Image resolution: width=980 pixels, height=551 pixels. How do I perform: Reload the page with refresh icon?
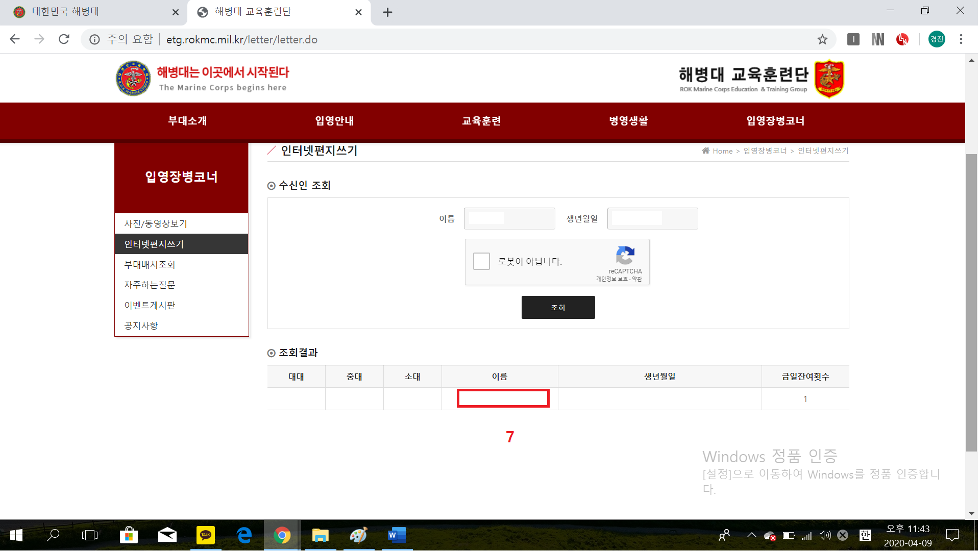point(64,39)
